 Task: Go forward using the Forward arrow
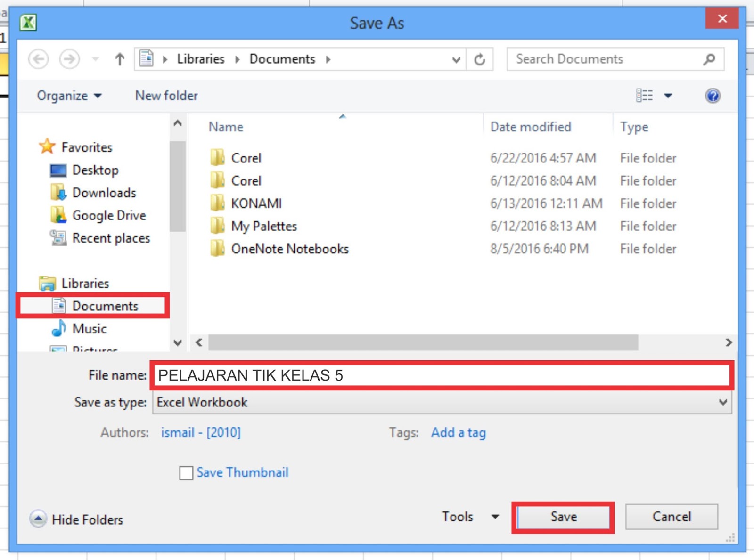click(69, 59)
